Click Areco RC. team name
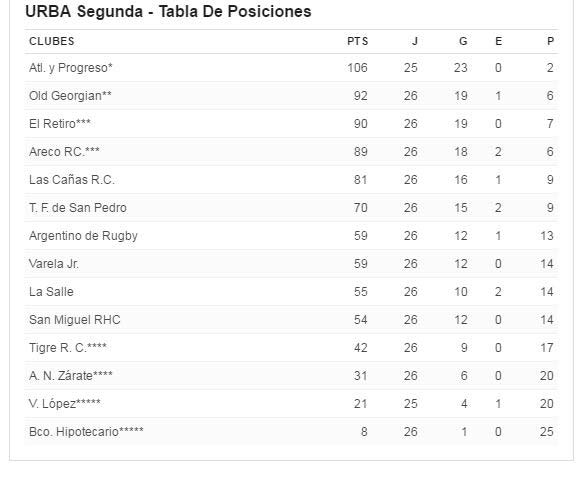 [x=64, y=152]
